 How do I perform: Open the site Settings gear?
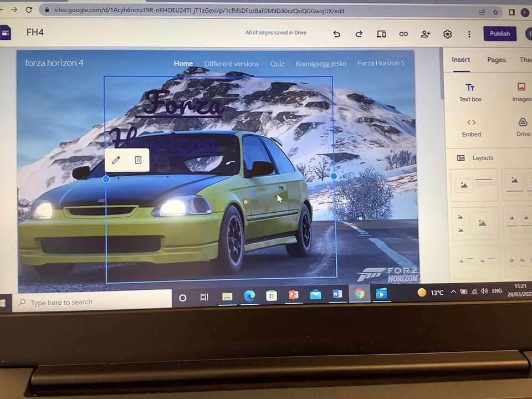click(447, 34)
